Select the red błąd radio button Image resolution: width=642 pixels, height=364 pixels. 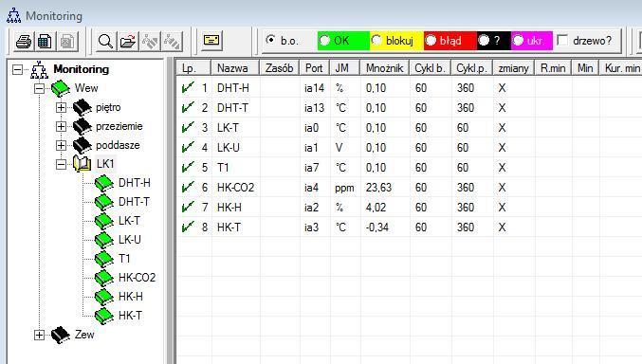(x=431, y=40)
